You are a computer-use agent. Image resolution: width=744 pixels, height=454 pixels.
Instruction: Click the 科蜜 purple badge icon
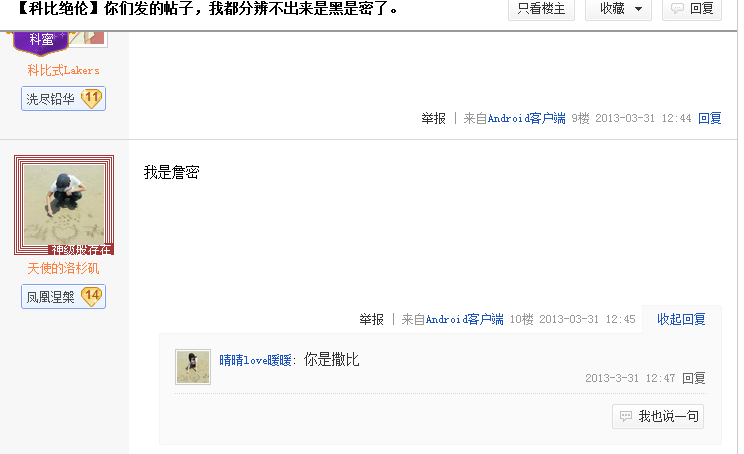pos(41,40)
